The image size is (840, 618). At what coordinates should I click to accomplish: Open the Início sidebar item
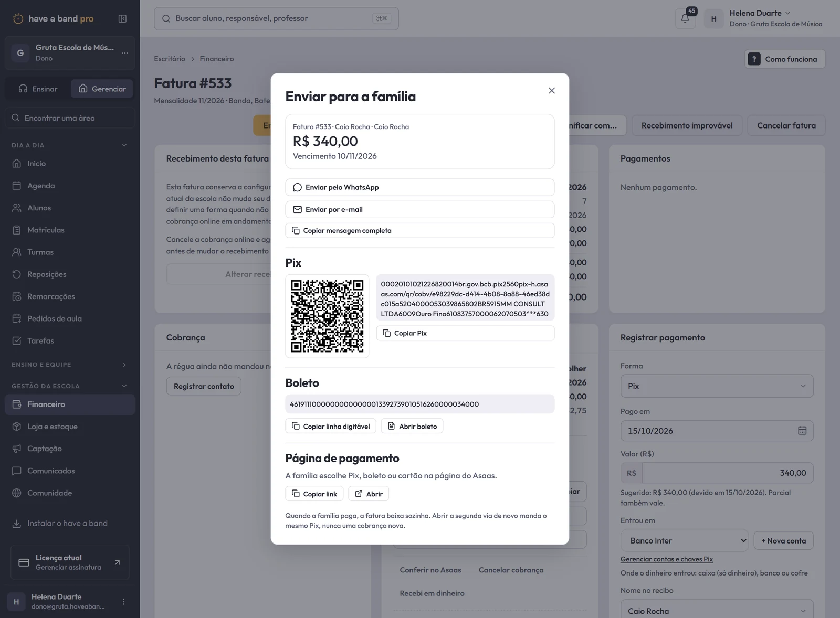70,164
